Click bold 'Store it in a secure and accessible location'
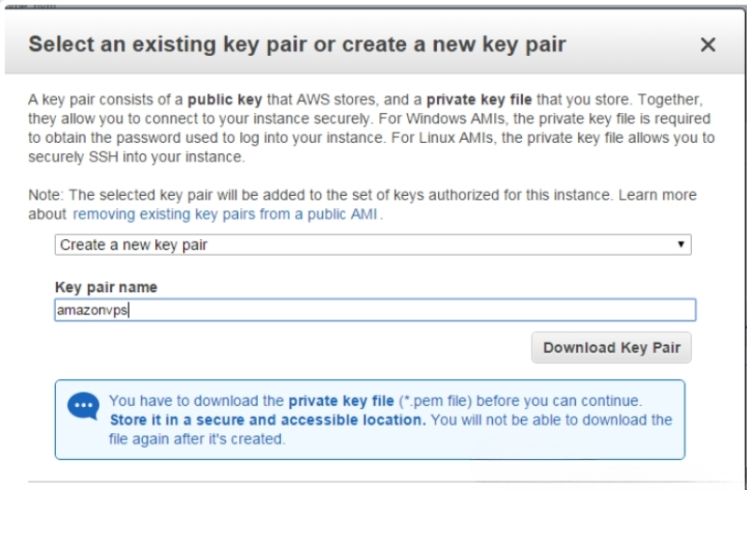 click(x=268, y=420)
